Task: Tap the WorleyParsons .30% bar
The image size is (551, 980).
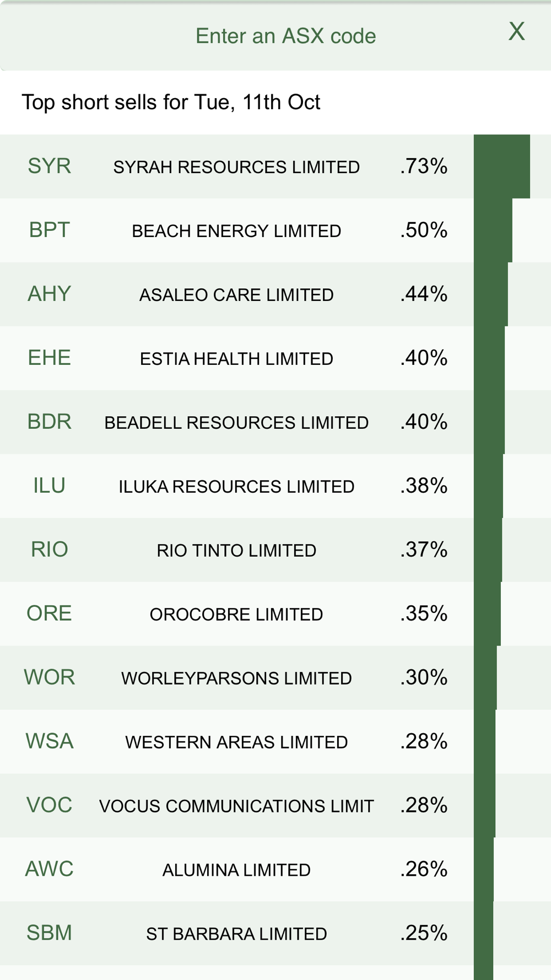Action: tap(485, 678)
